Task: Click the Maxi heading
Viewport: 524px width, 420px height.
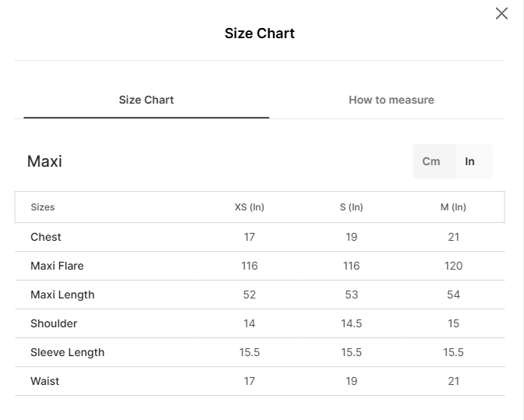Action: coord(44,161)
